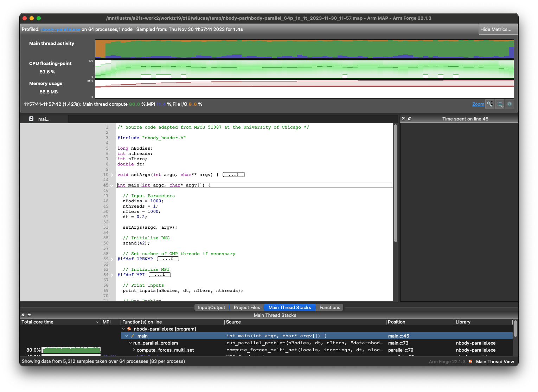This screenshot has height=392, width=538.
Task: Click line number 48 in gutter
Action: click(106, 201)
